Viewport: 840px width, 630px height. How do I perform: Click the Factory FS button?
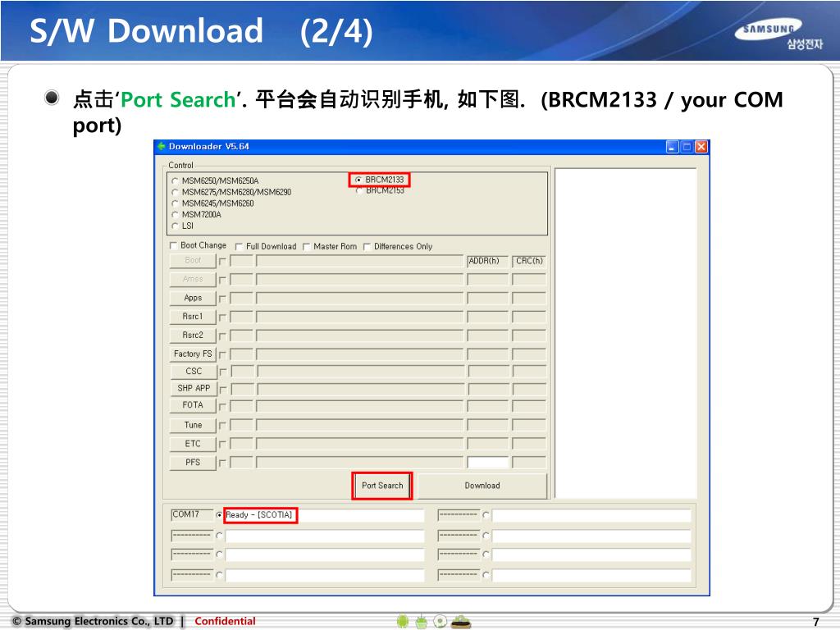click(193, 354)
